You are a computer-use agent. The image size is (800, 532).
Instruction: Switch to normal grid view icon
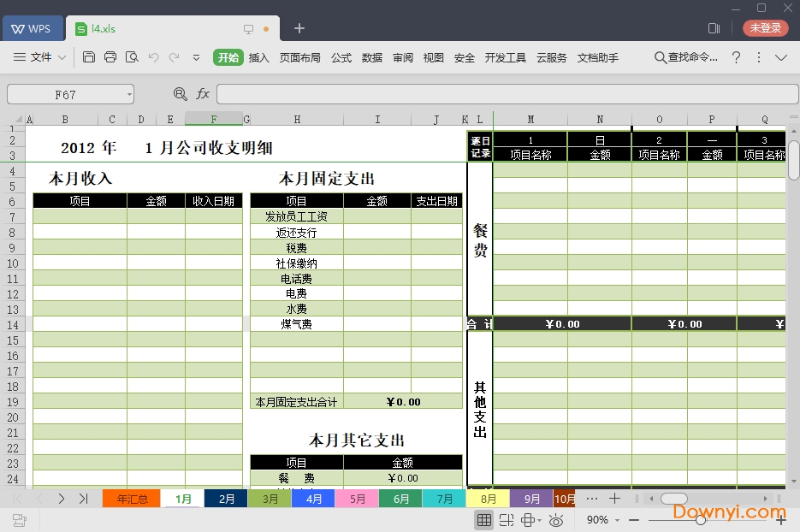coord(484,519)
